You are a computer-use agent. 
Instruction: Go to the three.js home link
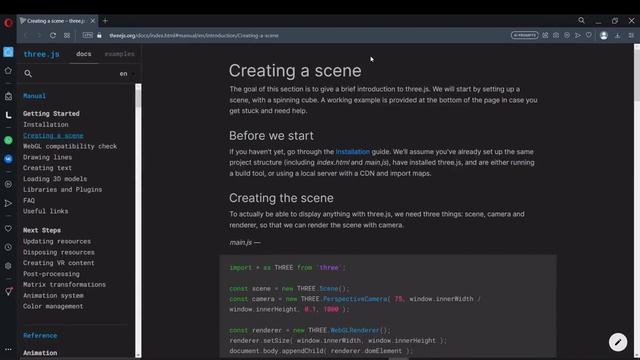(x=41, y=54)
